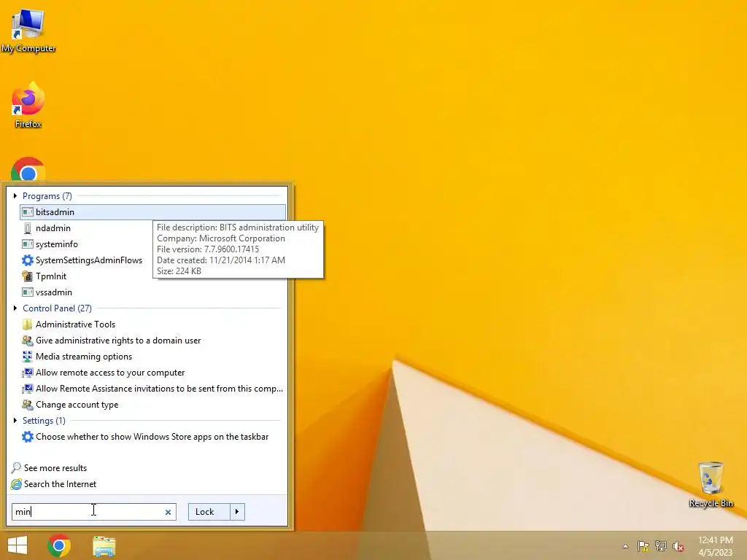The width and height of the screenshot is (747, 560).
Task: Click the vssadmin console icon
Action: coord(28,292)
